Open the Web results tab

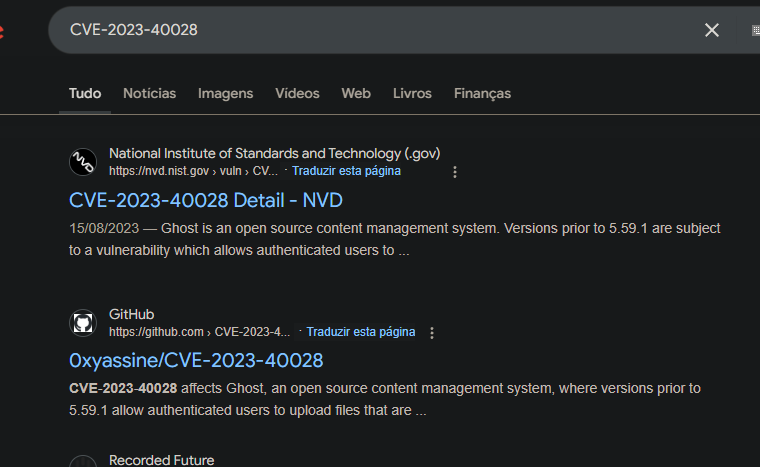356,93
